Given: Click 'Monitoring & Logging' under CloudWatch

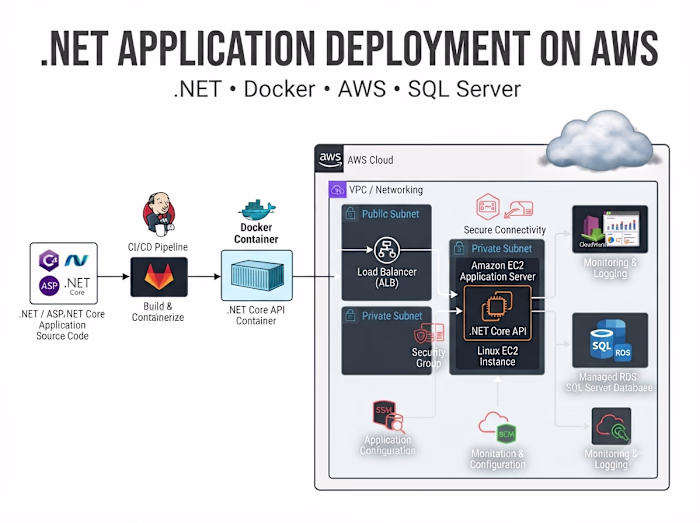Looking at the screenshot, I should (x=610, y=268).
